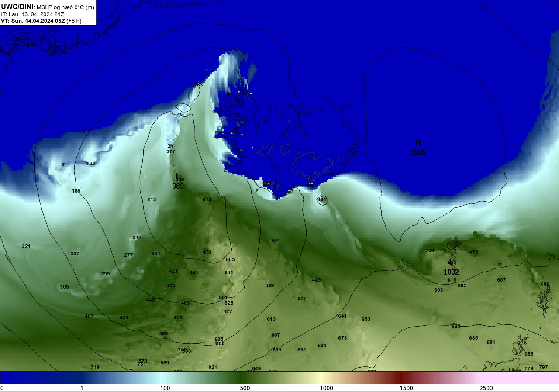Image resolution: width=559 pixels, height=392 pixels.
Task: Click the height value 821
Action: (213, 367)
